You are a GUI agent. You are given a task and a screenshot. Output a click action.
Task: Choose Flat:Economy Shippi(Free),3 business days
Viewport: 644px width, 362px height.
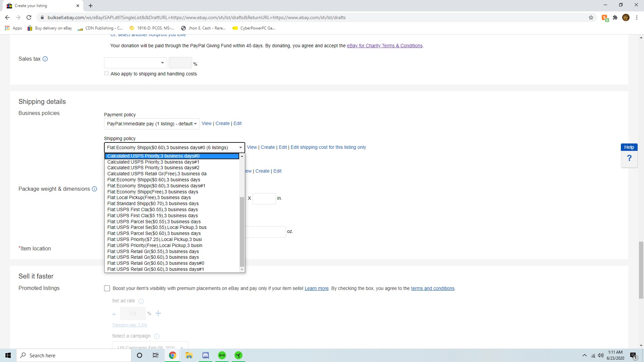pos(172,192)
